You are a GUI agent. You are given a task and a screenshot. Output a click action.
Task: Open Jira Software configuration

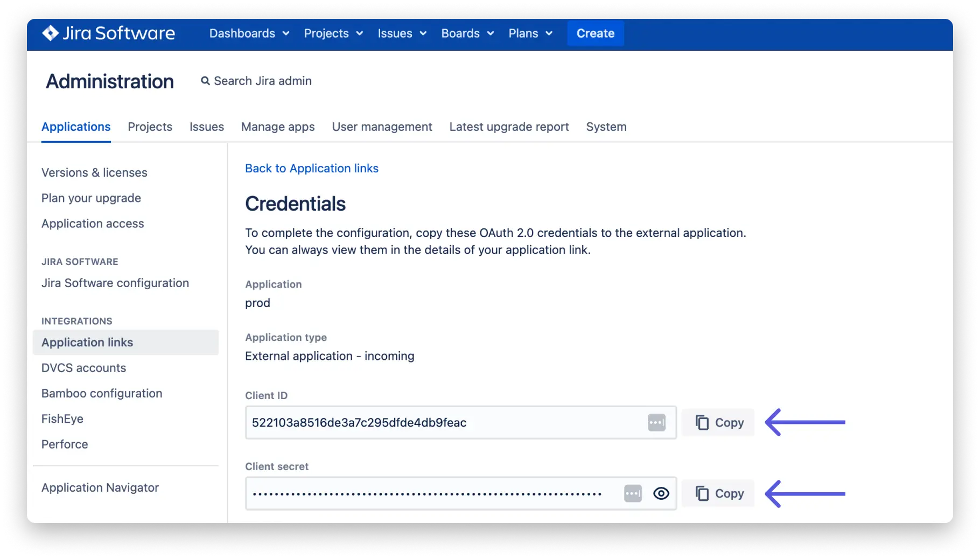[x=115, y=283]
